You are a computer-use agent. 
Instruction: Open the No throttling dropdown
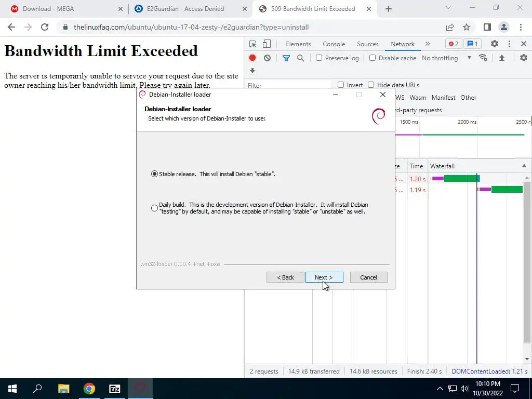coord(446,58)
